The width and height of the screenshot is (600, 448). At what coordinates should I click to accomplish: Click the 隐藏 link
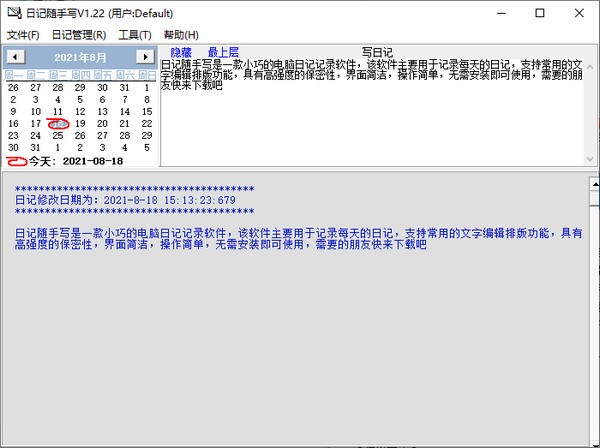pyautogui.click(x=181, y=52)
